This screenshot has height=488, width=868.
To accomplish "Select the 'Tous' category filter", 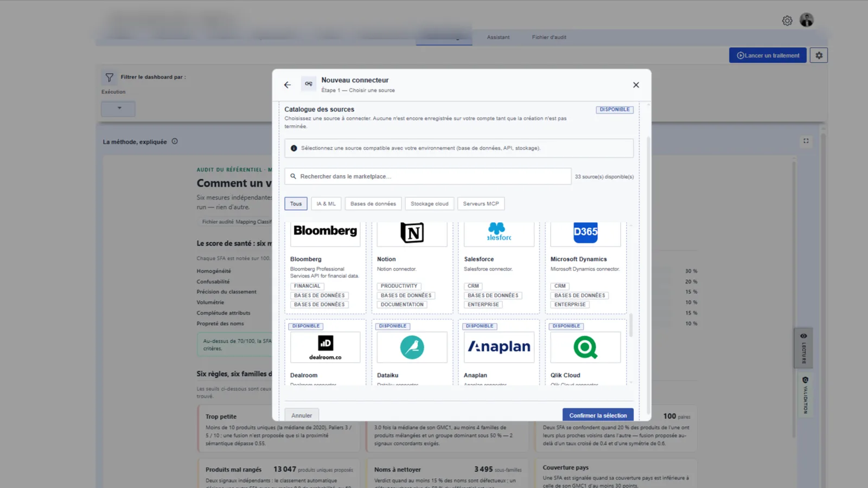I will click(x=296, y=204).
